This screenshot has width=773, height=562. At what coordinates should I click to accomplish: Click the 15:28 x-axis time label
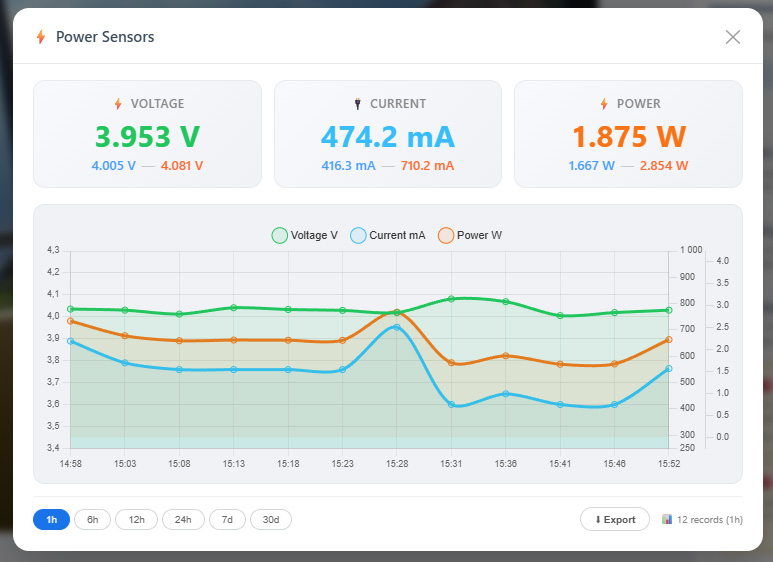click(x=397, y=463)
